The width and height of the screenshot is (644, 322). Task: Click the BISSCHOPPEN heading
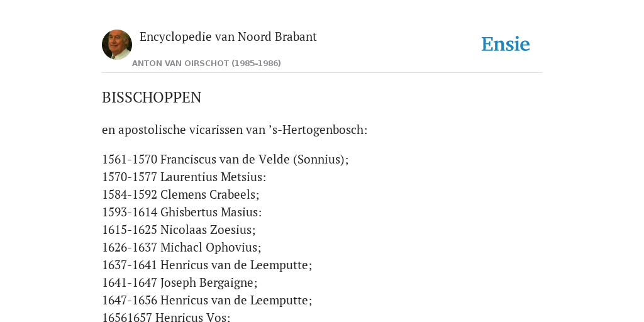click(x=152, y=97)
